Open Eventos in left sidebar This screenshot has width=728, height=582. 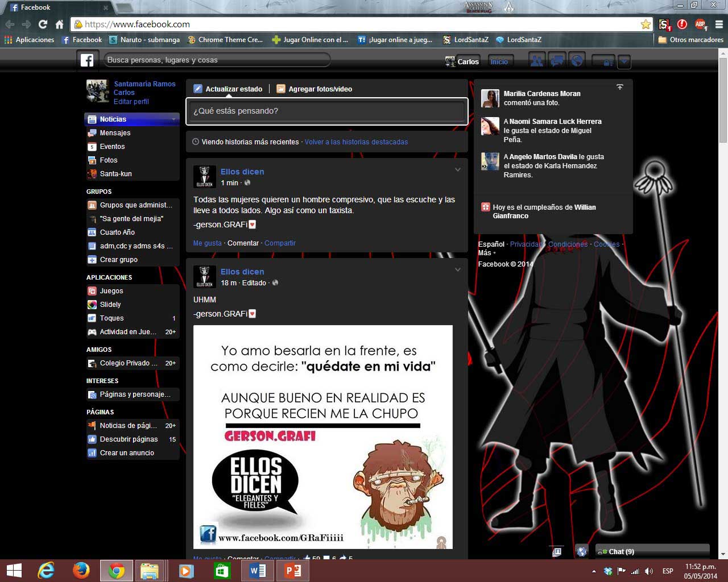point(132,147)
